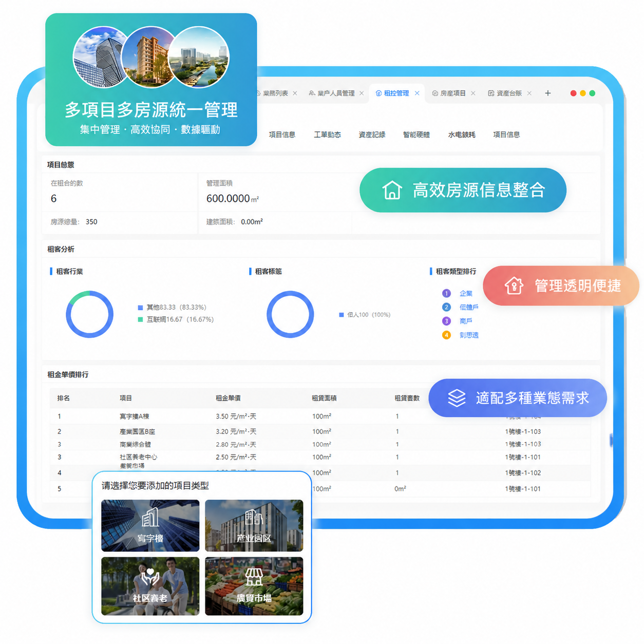Screen dimensions: 644x644
Task: Click the 租金單價 column header
Action: (228, 398)
